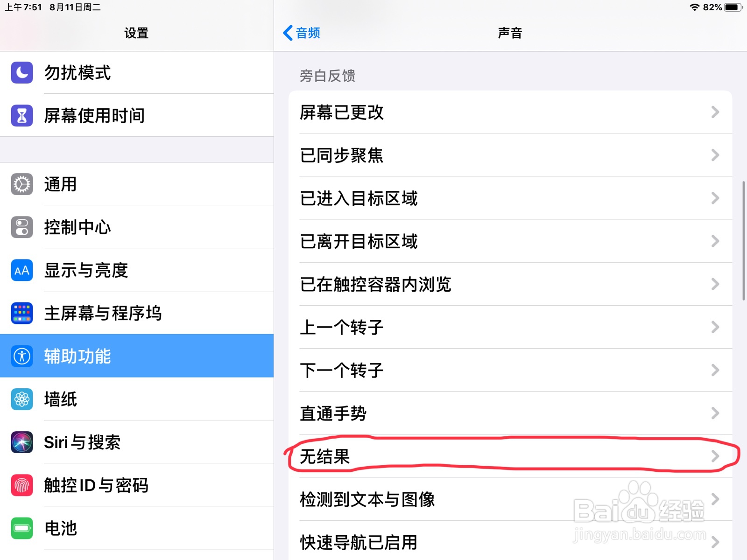Open the Touch ID fingerprint icon
Viewport: 747px width, 560px height.
(x=22, y=485)
